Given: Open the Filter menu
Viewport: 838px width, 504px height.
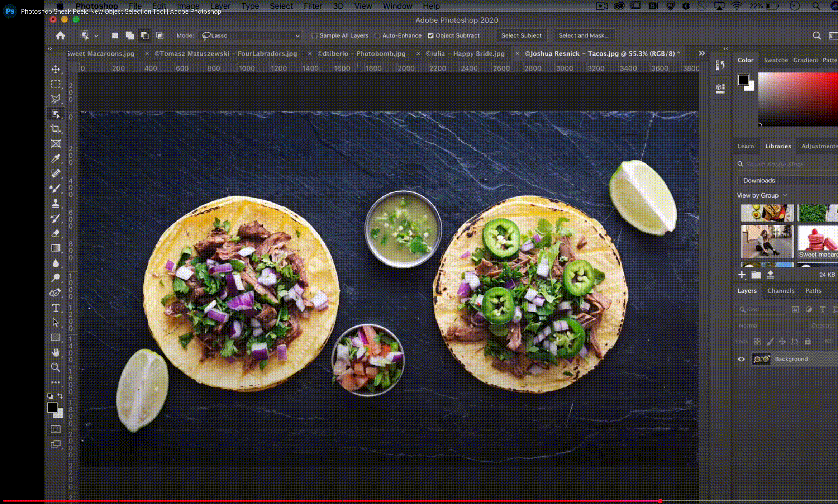Looking at the screenshot, I should [313, 6].
